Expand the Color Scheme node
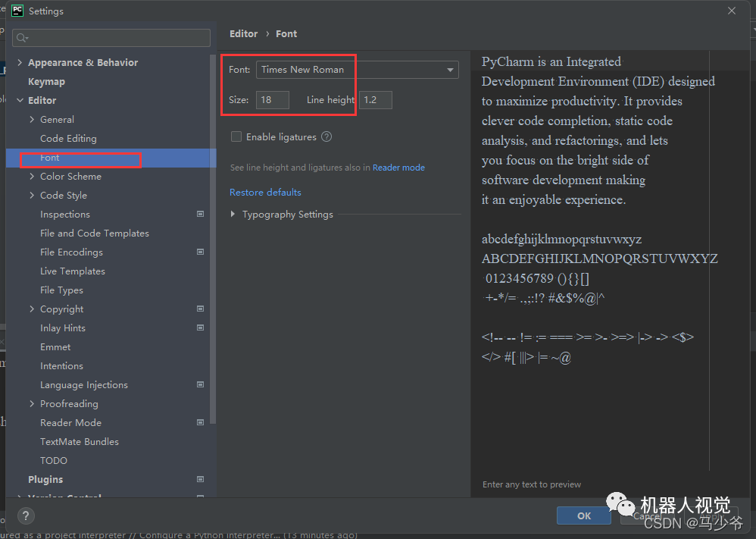The image size is (756, 539). coord(32,176)
